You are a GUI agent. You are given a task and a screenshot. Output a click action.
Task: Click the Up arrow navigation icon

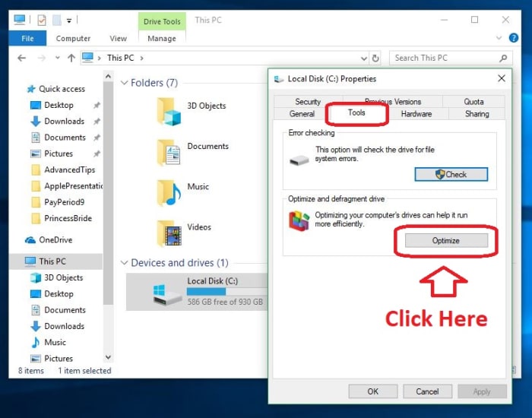(71, 58)
